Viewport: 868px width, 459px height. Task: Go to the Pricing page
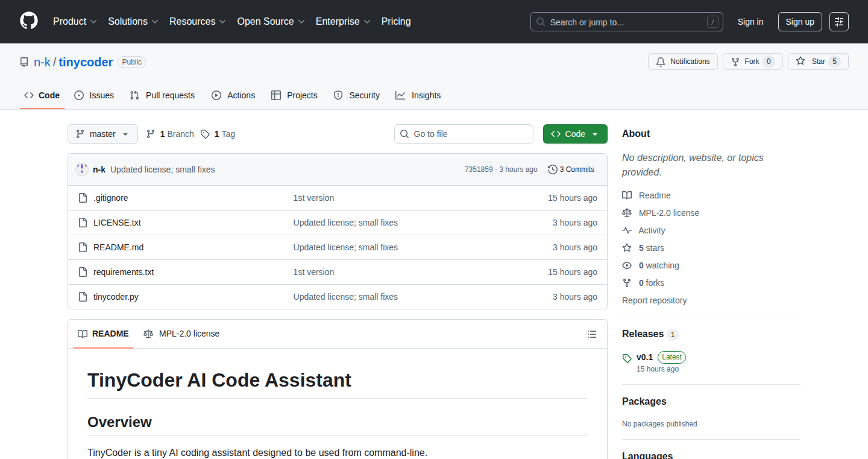pos(396,22)
